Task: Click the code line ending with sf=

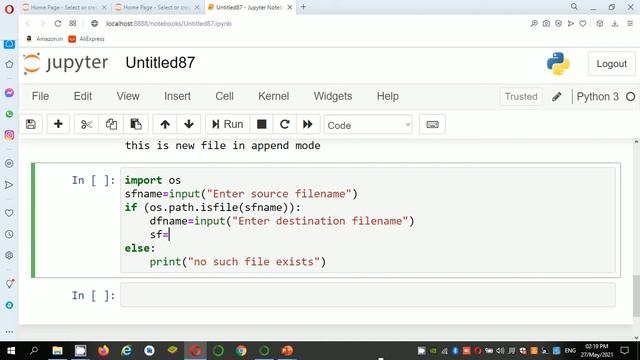Action: [159, 235]
